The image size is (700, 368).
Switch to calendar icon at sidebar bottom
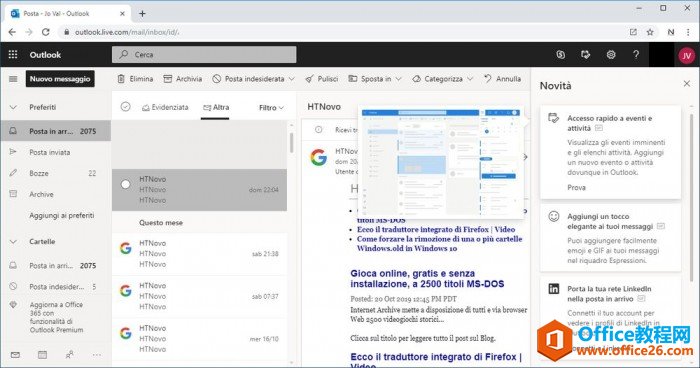tap(42, 355)
